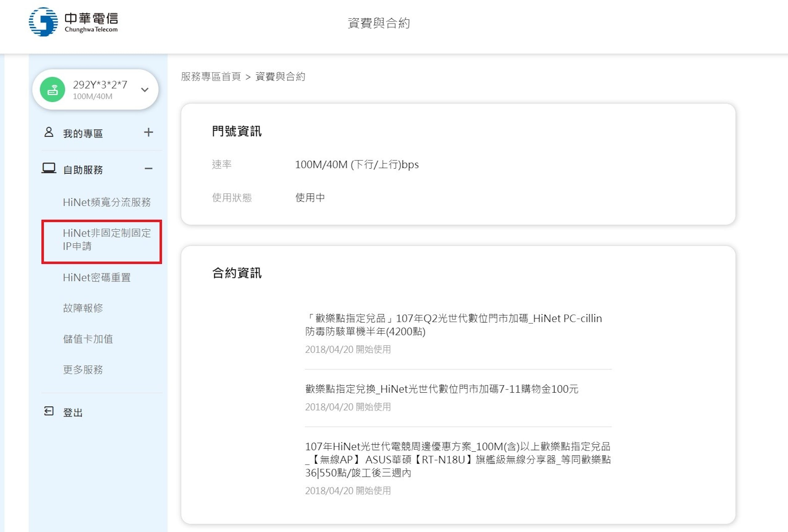The height and width of the screenshot is (532, 788).
Task: Select the 100M/40M (下行/上行)bps value
Action: pyautogui.click(x=357, y=164)
